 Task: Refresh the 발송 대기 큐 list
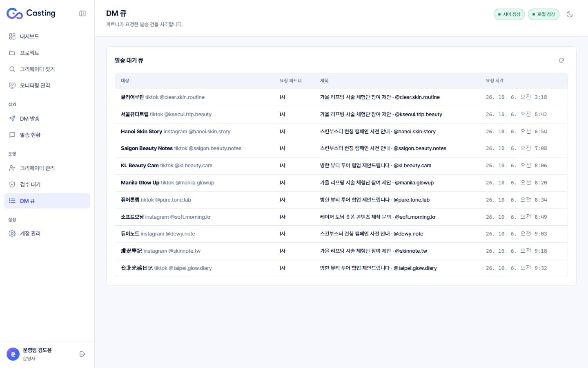[561, 60]
